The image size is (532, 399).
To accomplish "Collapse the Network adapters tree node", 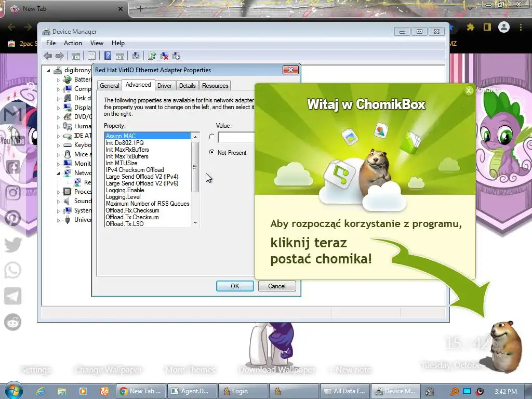I will [58, 174].
